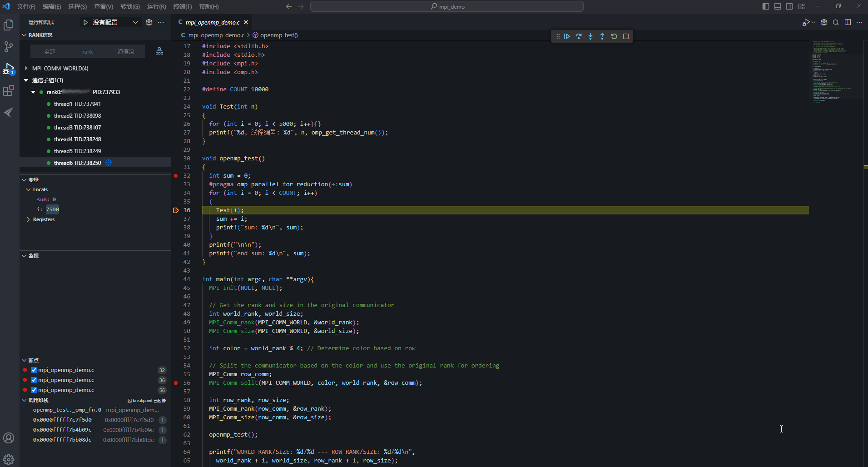Open the Source Control view
Screen dimensions: 868x467
[9, 47]
